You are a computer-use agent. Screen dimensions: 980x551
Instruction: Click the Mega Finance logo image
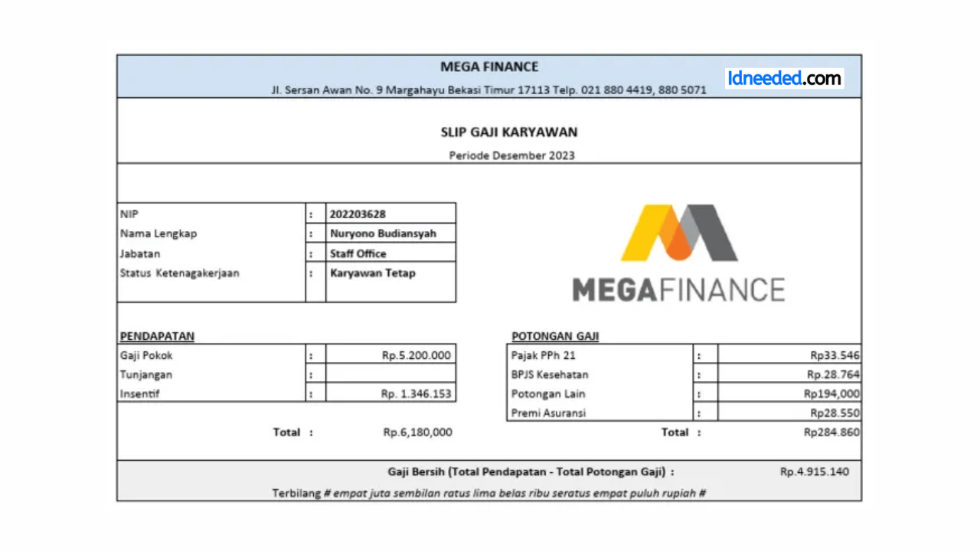click(x=679, y=253)
